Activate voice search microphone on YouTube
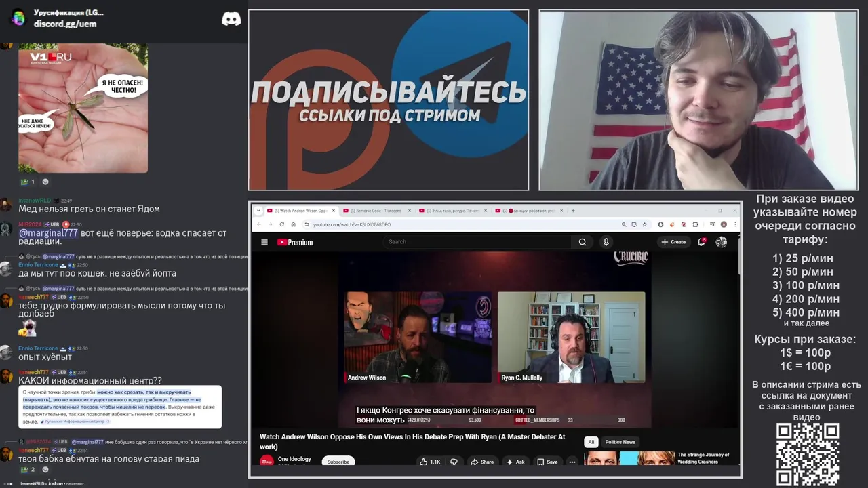This screenshot has width=868, height=488. click(x=606, y=242)
